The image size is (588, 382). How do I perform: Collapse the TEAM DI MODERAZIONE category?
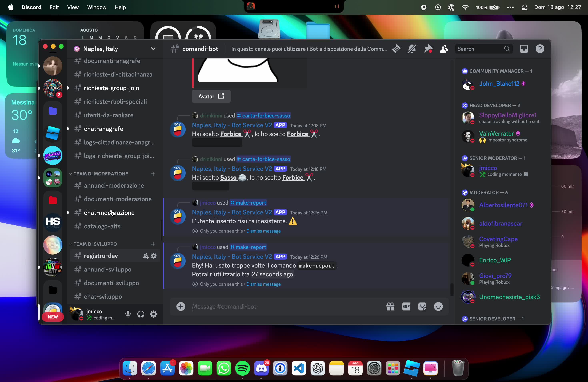tap(101, 174)
